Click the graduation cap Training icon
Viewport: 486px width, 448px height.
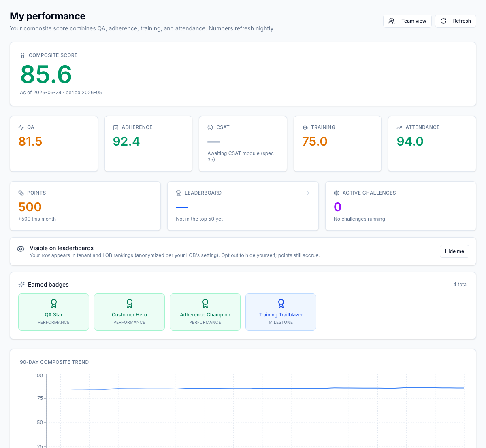pyautogui.click(x=305, y=127)
